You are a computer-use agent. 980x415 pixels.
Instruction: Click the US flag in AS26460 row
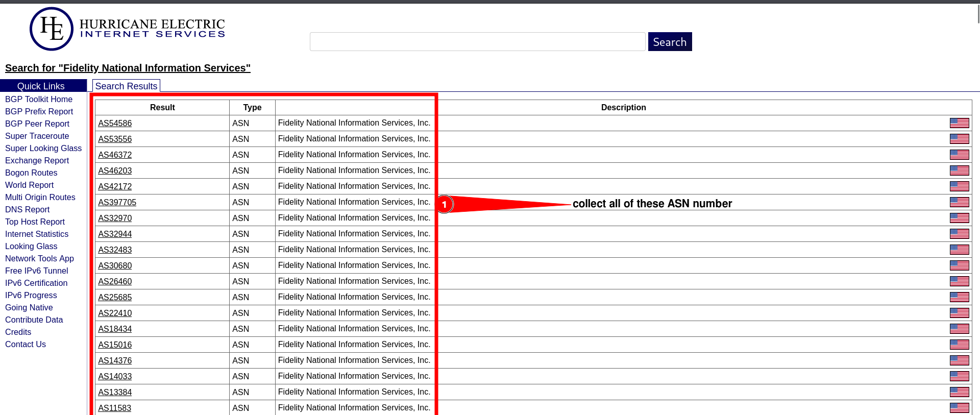tap(959, 281)
